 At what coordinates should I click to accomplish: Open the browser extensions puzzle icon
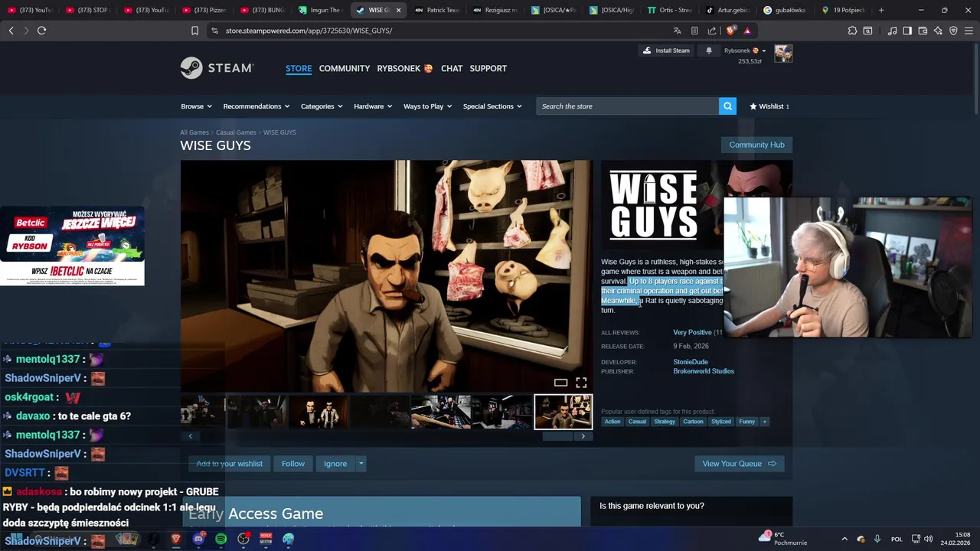(x=852, y=31)
